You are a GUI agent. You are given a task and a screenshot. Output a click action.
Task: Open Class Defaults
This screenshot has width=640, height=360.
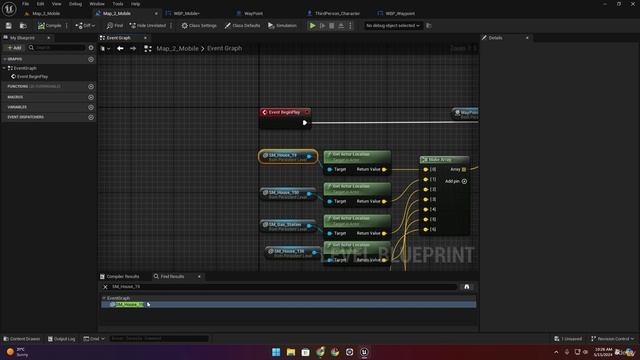[242, 26]
